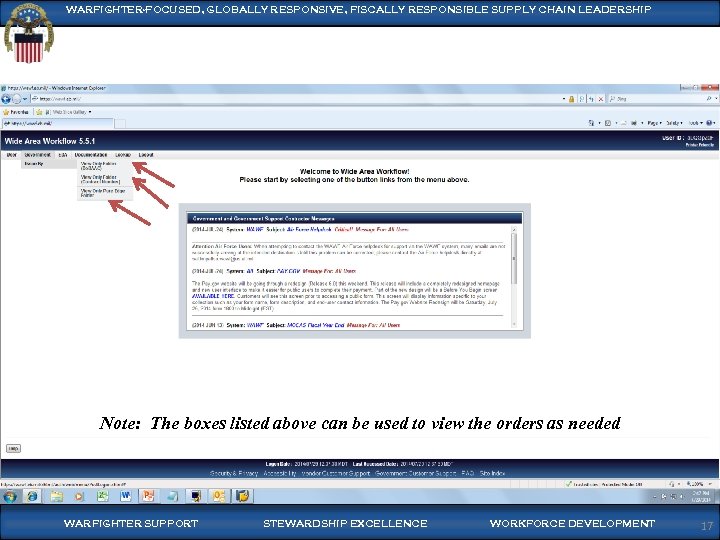Image resolution: width=720 pixels, height=540 pixels.
Task: Click the FAQ footer link
Action: (x=468, y=473)
